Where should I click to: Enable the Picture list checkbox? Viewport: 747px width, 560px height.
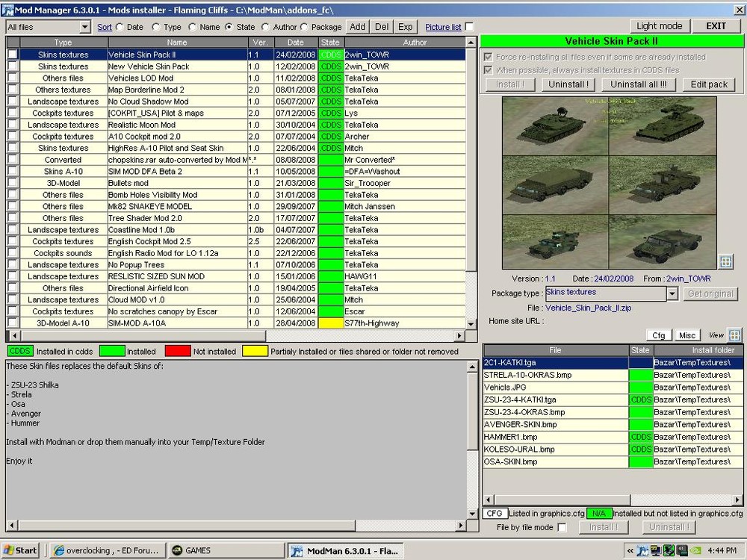pos(469,27)
